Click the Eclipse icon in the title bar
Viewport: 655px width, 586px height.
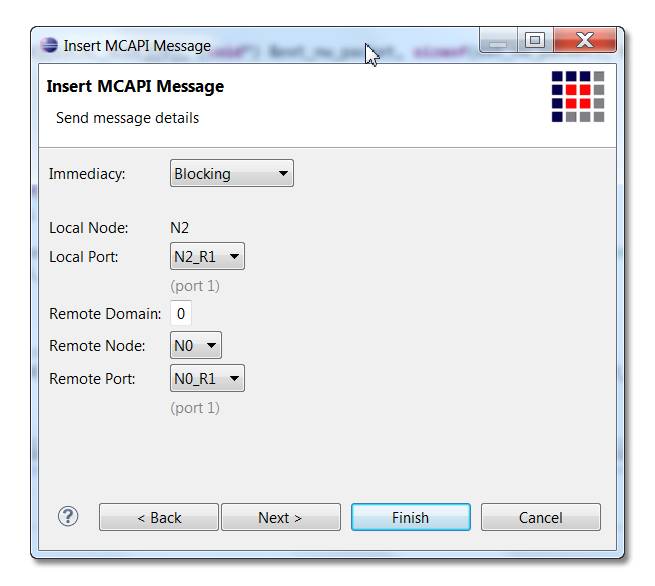[50, 45]
